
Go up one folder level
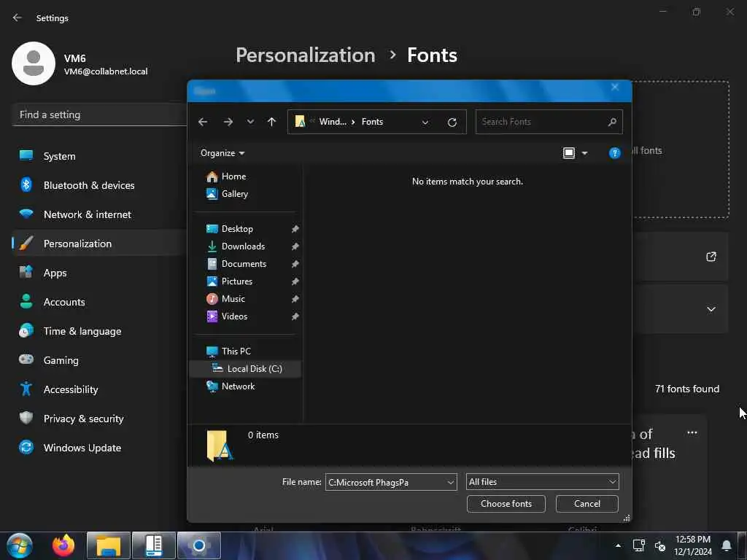tap(271, 122)
